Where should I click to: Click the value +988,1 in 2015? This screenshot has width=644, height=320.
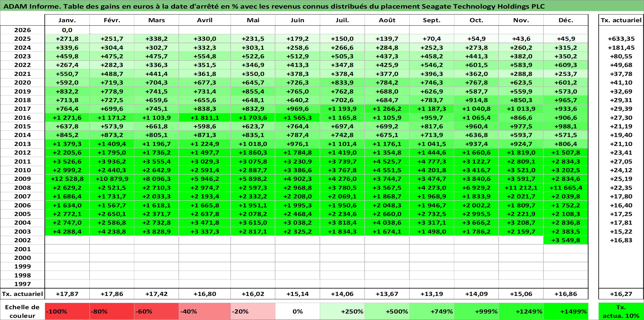[x=566, y=126]
